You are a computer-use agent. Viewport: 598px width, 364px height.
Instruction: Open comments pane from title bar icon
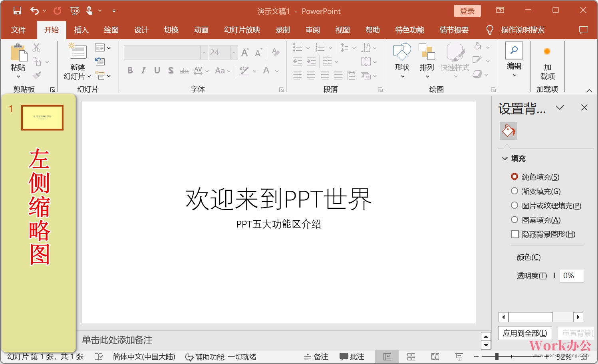point(584,30)
